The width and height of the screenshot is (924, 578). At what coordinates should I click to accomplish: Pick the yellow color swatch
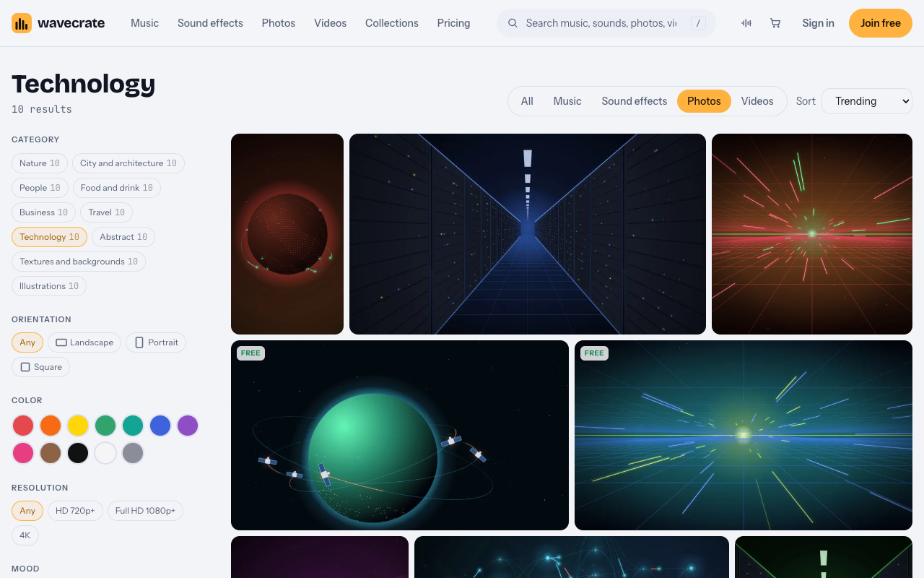point(78,426)
